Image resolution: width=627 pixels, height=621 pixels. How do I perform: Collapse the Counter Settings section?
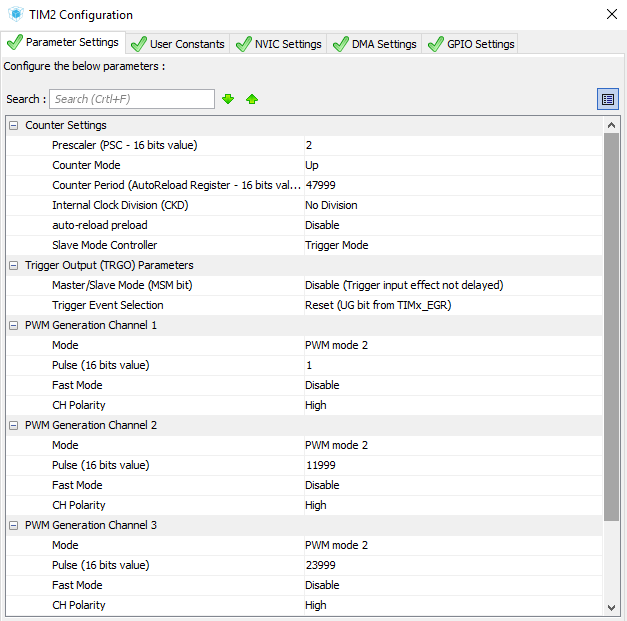(x=13, y=125)
